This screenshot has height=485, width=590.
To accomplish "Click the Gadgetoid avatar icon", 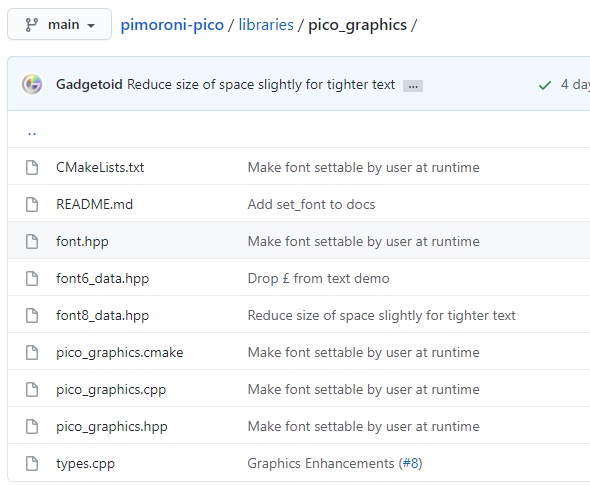I will click(32, 84).
